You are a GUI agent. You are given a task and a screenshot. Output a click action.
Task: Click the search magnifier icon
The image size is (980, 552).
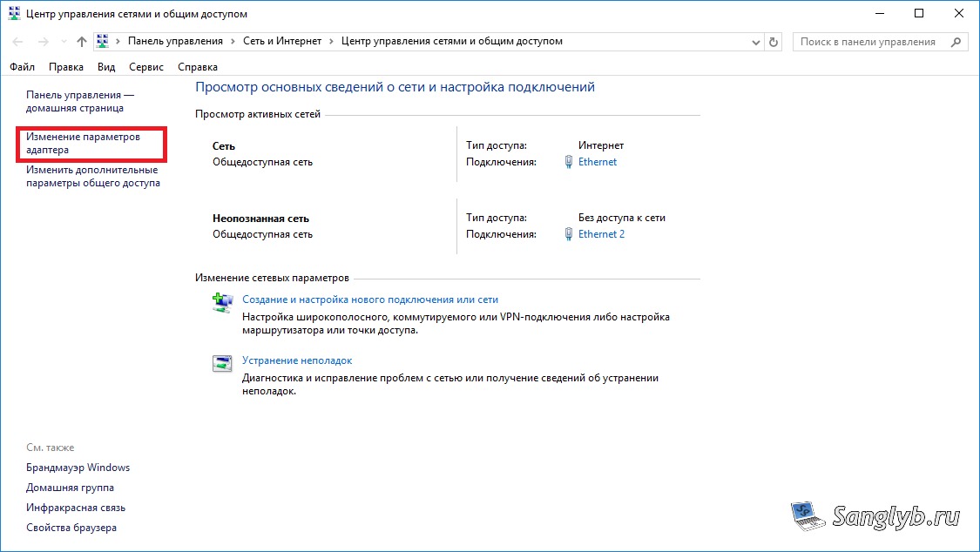(x=956, y=42)
